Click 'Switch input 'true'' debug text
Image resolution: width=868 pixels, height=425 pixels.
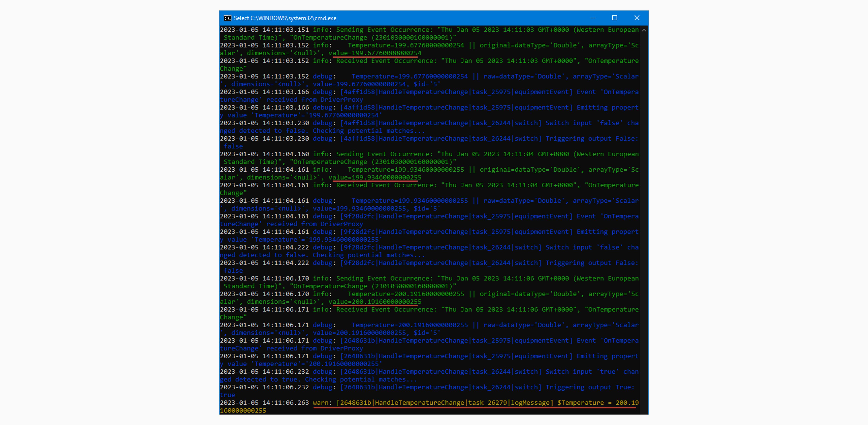click(582, 372)
